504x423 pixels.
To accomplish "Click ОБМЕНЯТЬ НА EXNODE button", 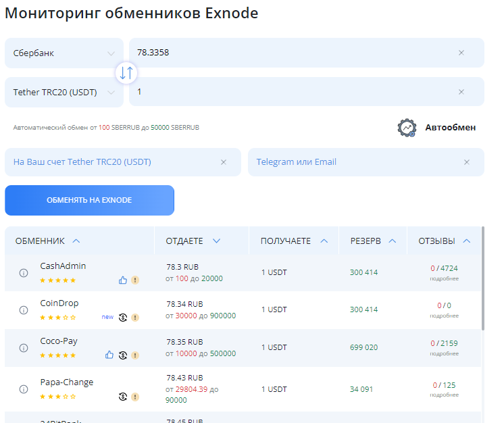I will [x=89, y=200].
